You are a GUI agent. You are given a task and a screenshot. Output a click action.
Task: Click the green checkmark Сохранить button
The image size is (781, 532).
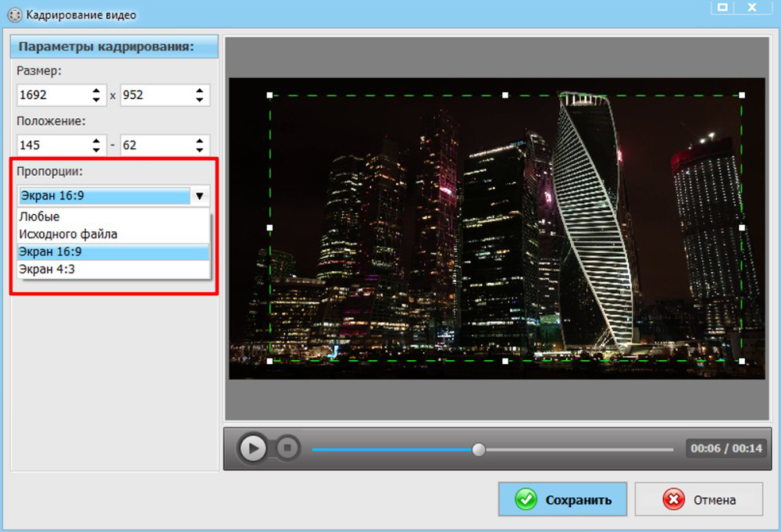(x=562, y=500)
